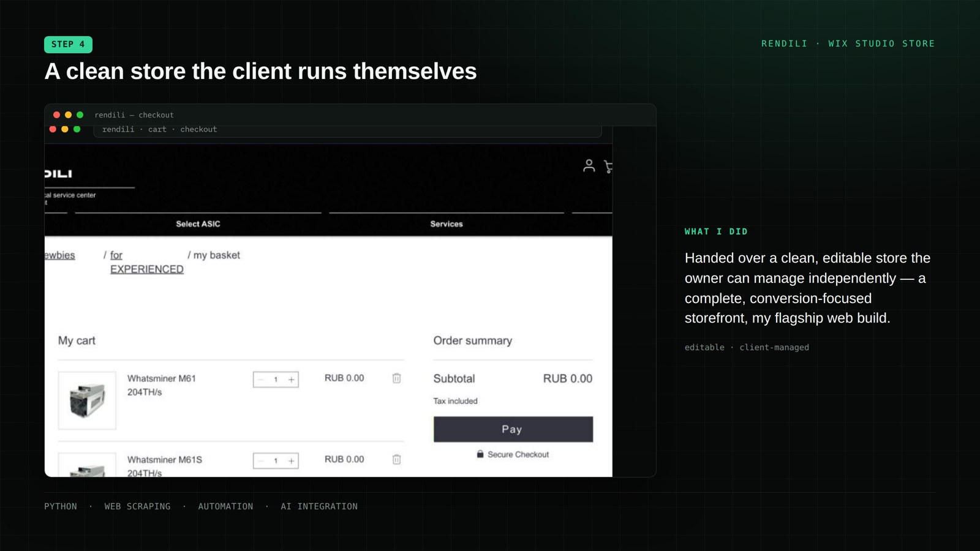Open the shopping cart icon in header
This screenshot has width=980, height=551.
(x=608, y=167)
